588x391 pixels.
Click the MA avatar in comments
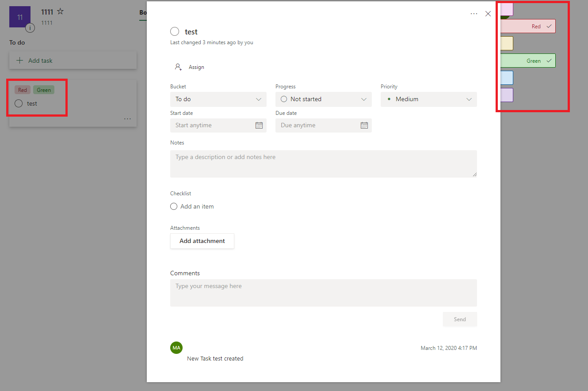pos(176,348)
